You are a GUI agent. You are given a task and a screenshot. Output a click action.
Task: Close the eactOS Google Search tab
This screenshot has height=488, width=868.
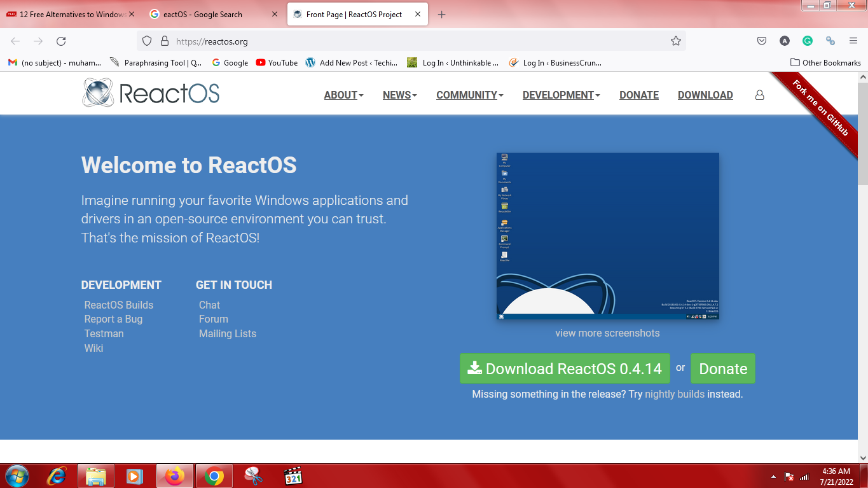276,14
